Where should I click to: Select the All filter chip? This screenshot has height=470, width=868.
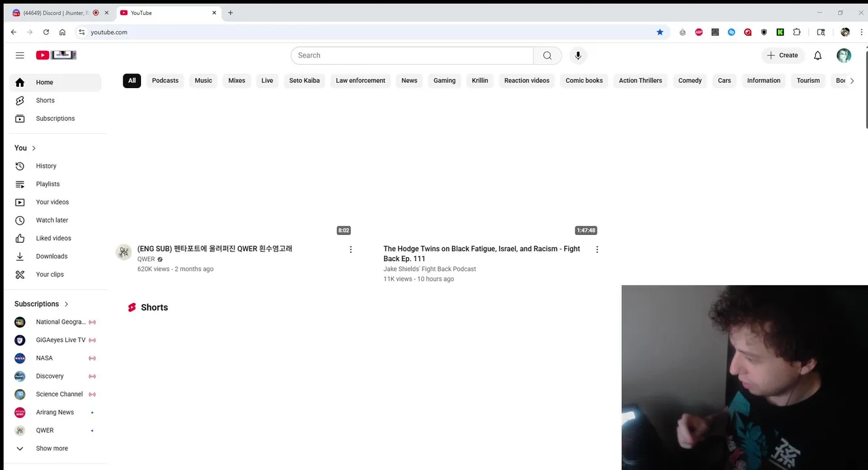point(132,81)
